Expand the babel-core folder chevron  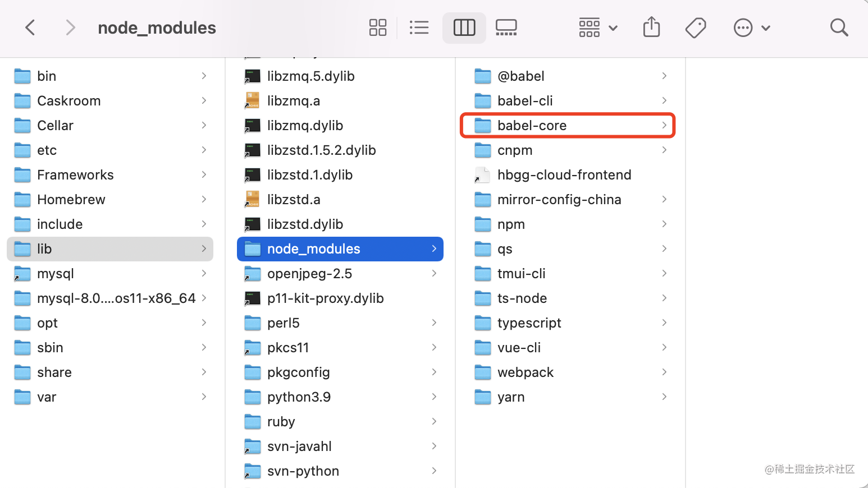pos(664,125)
